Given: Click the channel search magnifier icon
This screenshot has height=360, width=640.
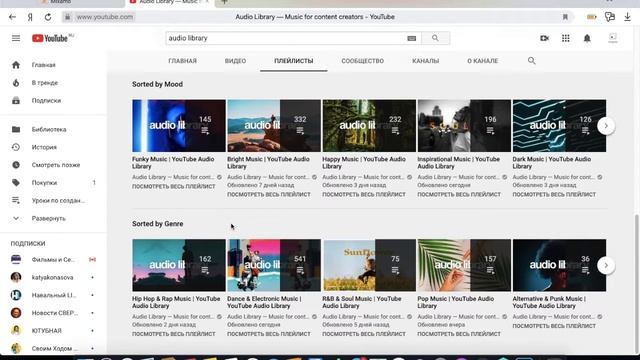Looking at the screenshot, I should click(x=531, y=61).
